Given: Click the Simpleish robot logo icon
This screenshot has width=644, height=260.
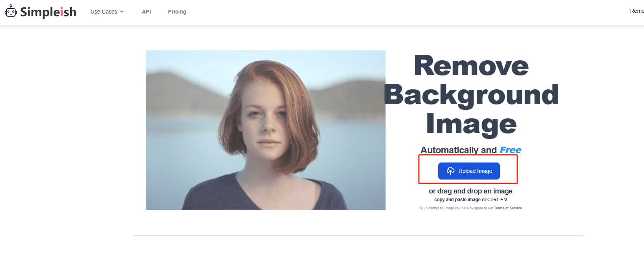Looking at the screenshot, I should (x=11, y=12).
